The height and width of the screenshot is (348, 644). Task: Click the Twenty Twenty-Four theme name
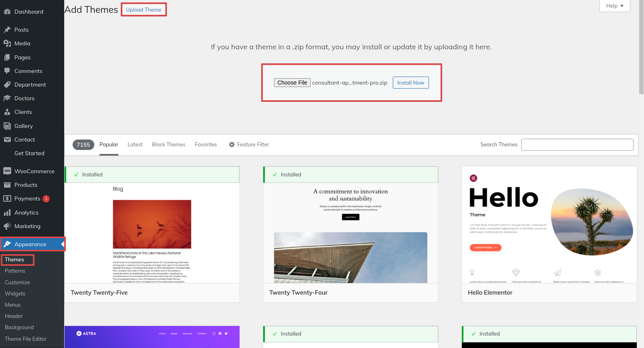coord(298,293)
